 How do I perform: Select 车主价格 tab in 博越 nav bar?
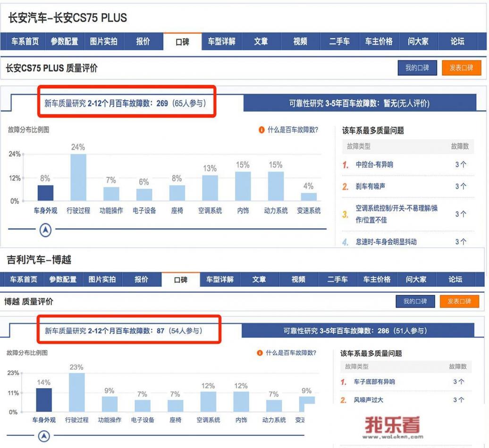(x=377, y=280)
